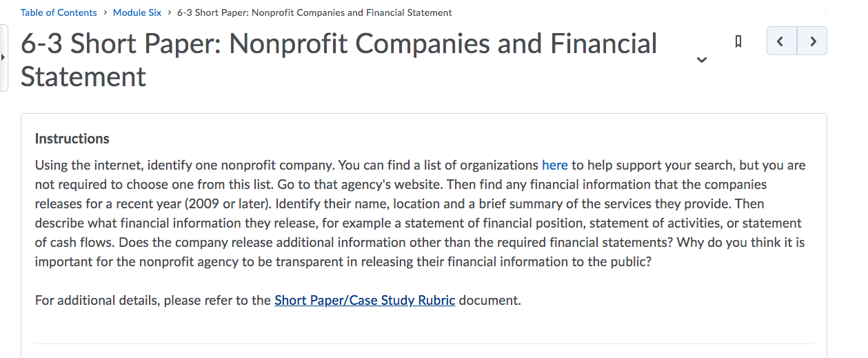Select the current page breadcrumb text
The height and width of the screenshot is (358, 868).
click(x=314, y=12)
